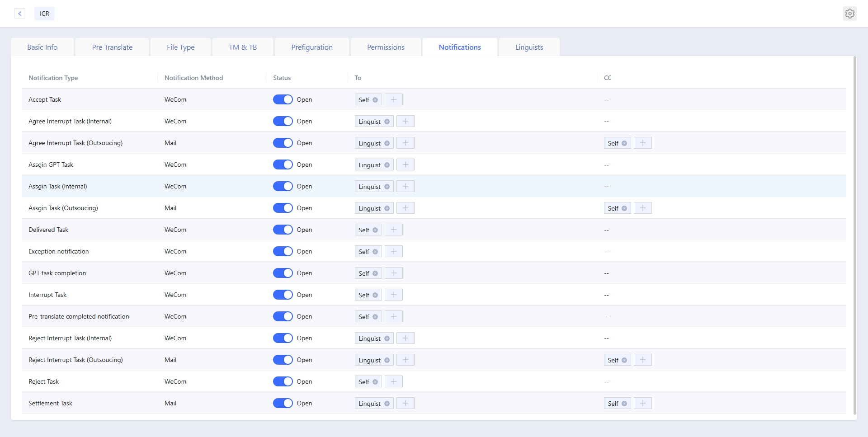Disable Assgin GPT Task notification switch
868x437 pixels.
click(283, 164)
